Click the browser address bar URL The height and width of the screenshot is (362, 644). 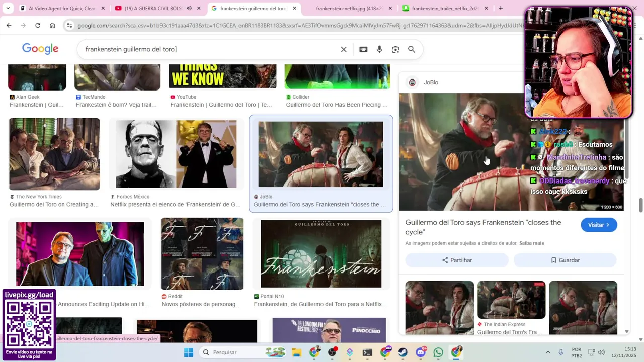[301, 25]
